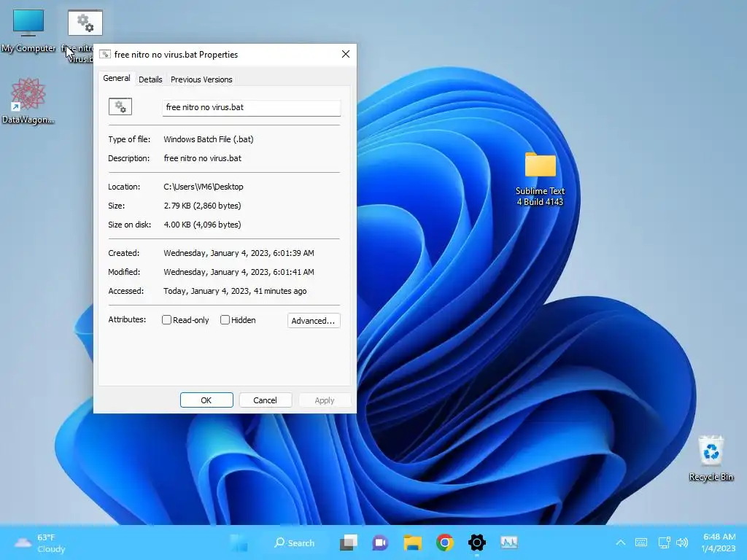The image size is (747, 560).
Task: Open the Windows Start button
Action: [239, 542]
